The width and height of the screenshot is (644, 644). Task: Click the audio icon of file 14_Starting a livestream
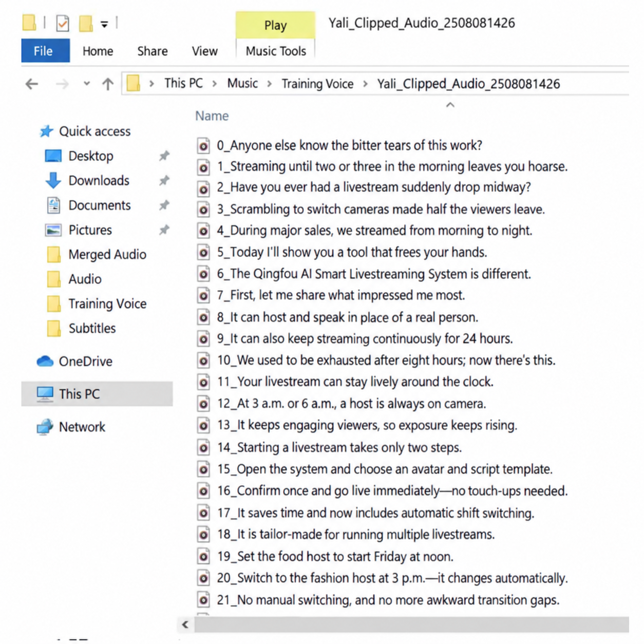click(x=203, y=448)
